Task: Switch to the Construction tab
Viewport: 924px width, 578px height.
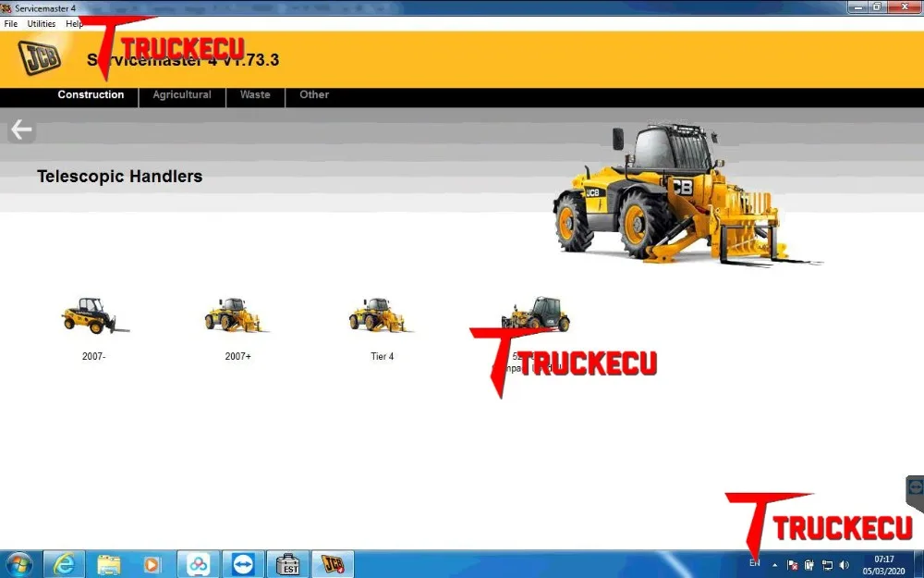Action: (91, 95)
